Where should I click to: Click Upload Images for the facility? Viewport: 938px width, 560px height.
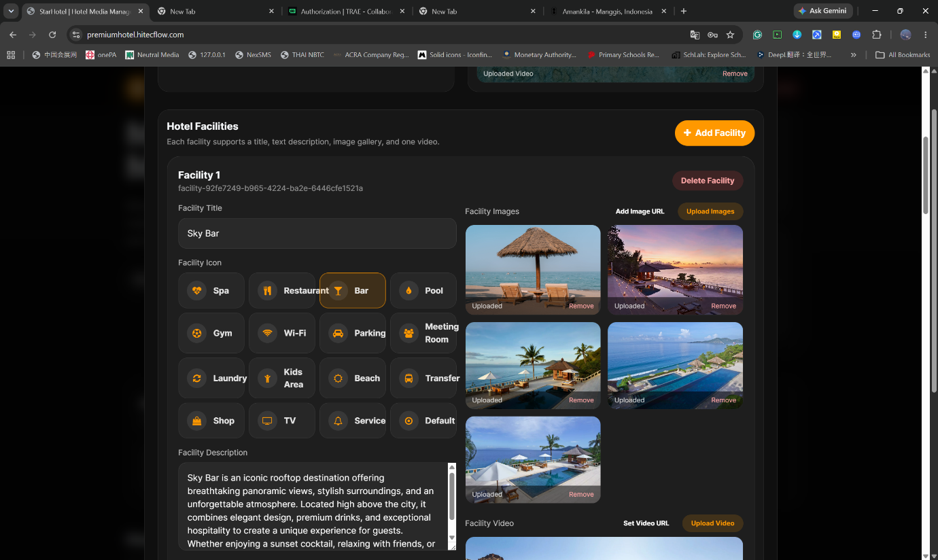point(710,211)
